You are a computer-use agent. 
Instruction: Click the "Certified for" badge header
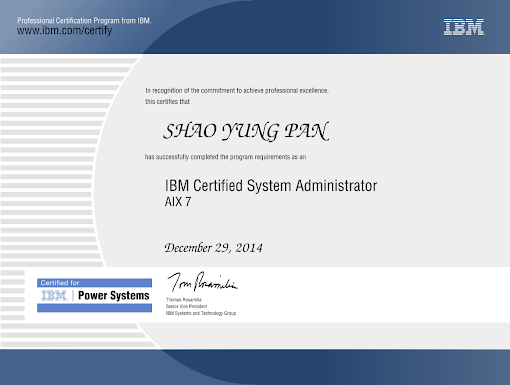click(x=60, y=283)
